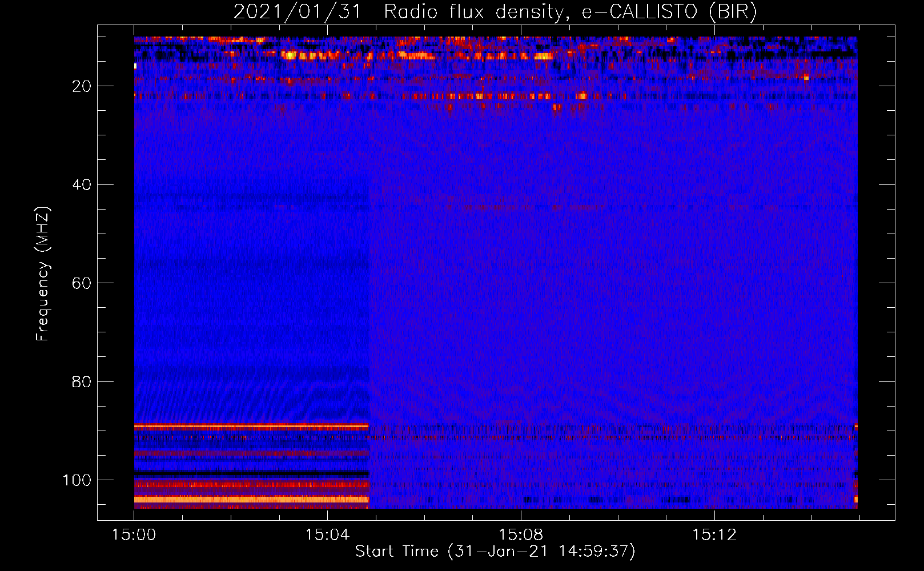
Task: Click the '100' frequency tick label
Action: (77, 480)
